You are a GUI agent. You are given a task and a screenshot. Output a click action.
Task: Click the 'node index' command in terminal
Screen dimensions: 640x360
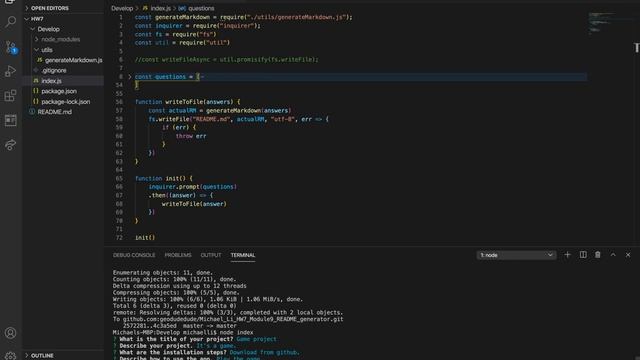coord(236,332)
